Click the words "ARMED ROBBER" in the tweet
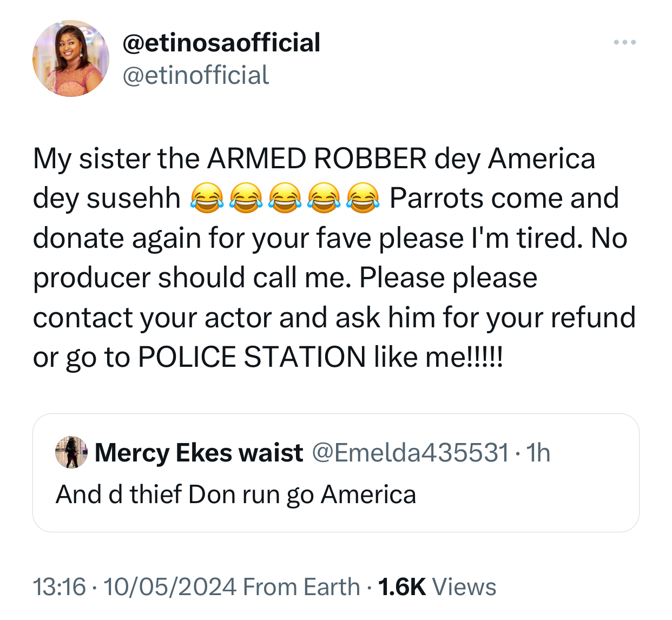Image resolution: width=672 pixels, height=620 pixels. click(317, 159)
